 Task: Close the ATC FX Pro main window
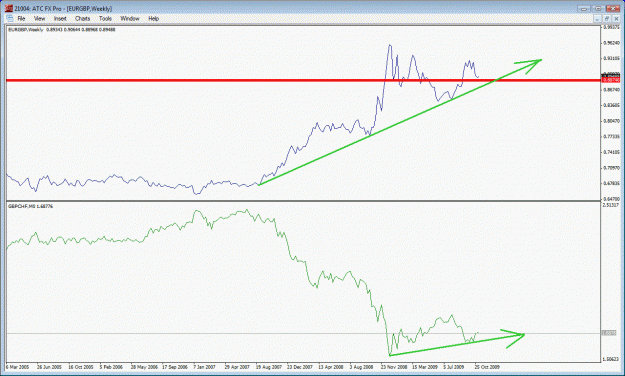click(x=613, y=8)
